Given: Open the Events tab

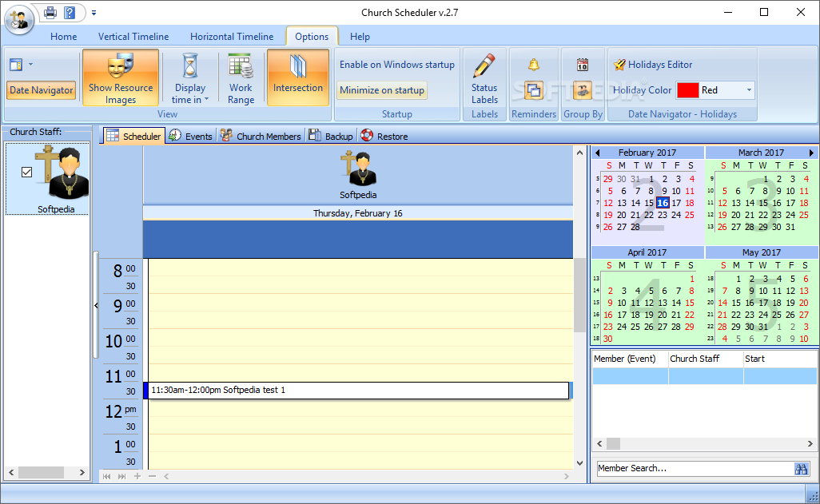Looking at the screenshot, I should click(x=191, y=136).
